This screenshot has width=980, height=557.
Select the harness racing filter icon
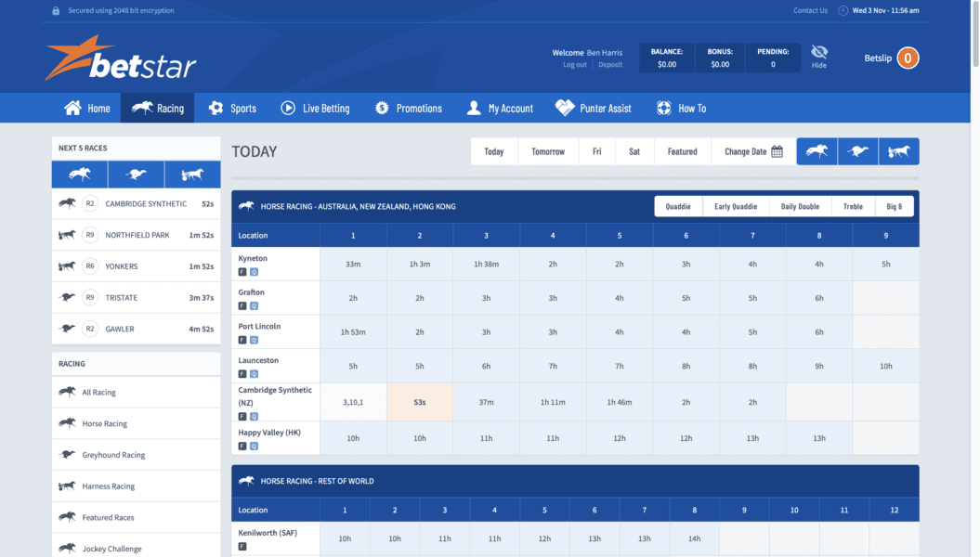click(x=899, y=150)
